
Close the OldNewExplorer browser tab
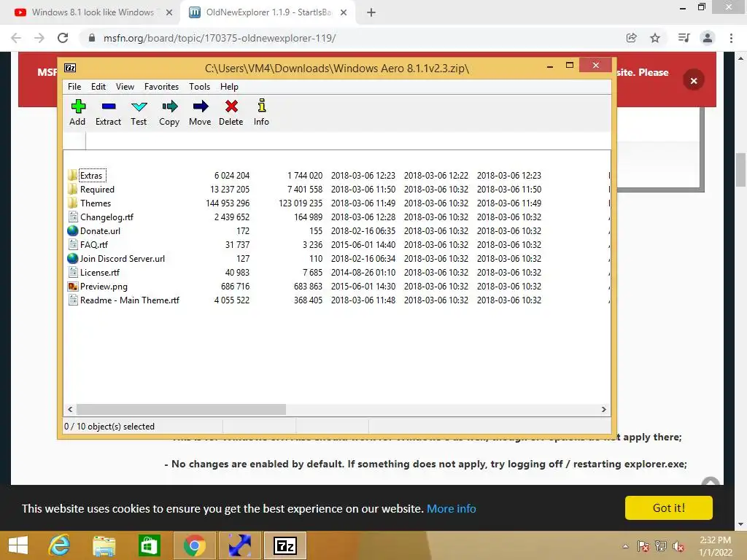point(344,13)
